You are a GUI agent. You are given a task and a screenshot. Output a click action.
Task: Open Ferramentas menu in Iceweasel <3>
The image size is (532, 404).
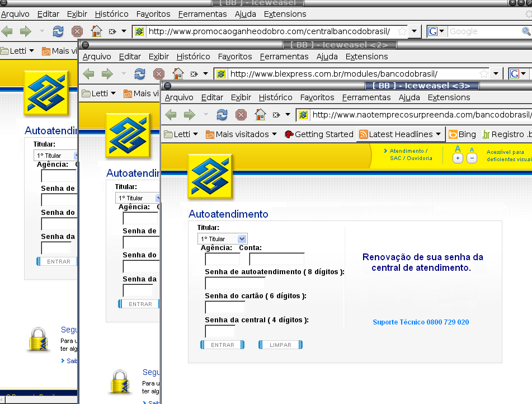pyautogui.click(x=366, y=98)
